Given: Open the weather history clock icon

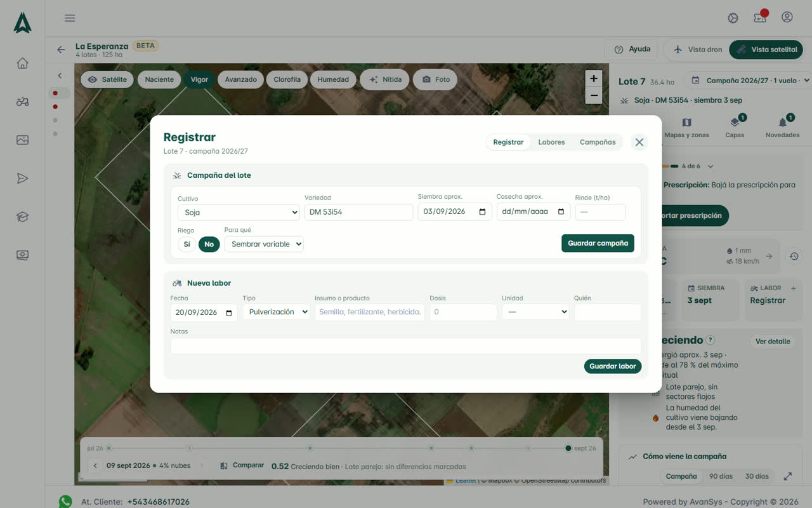Looking at the screenshot, I should (x=794, y=256).
